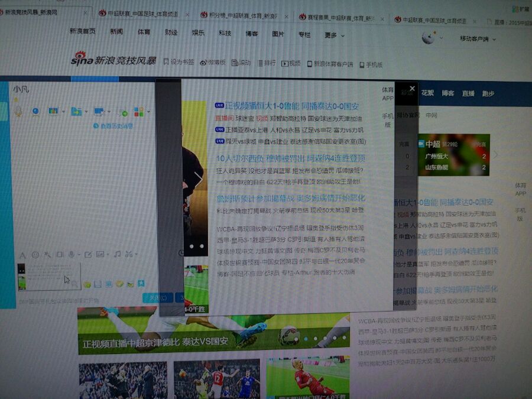
Task: Click the 中超 广州恒大 vs 山东鲁能 score card
Action: point(453,155)
